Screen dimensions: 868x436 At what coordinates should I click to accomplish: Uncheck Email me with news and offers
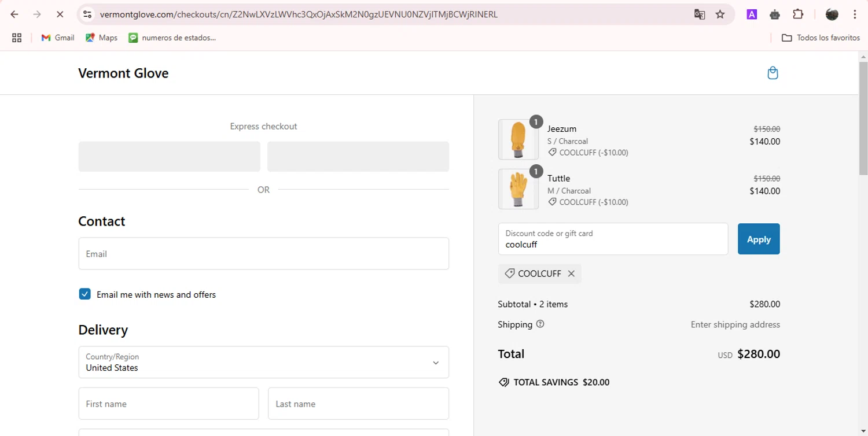point(84,294)
